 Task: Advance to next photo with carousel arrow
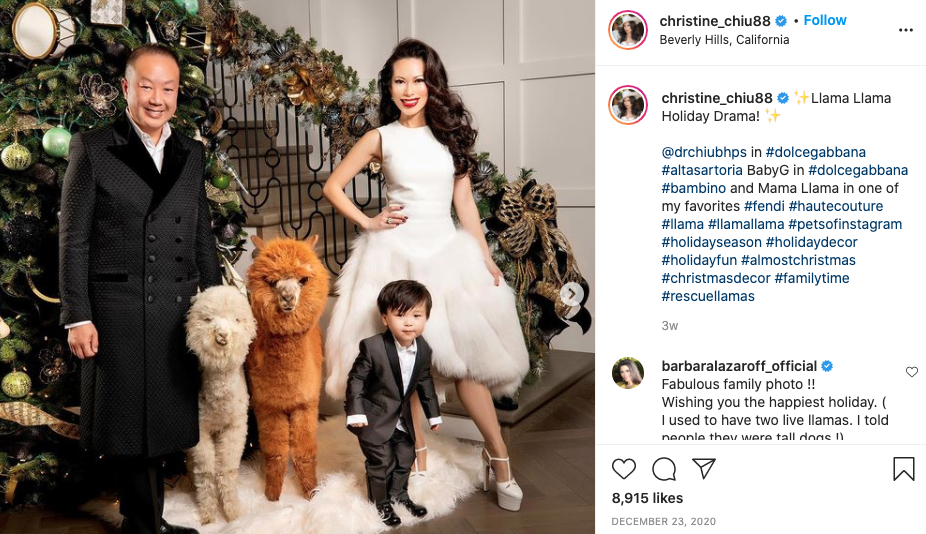(572, 294)
